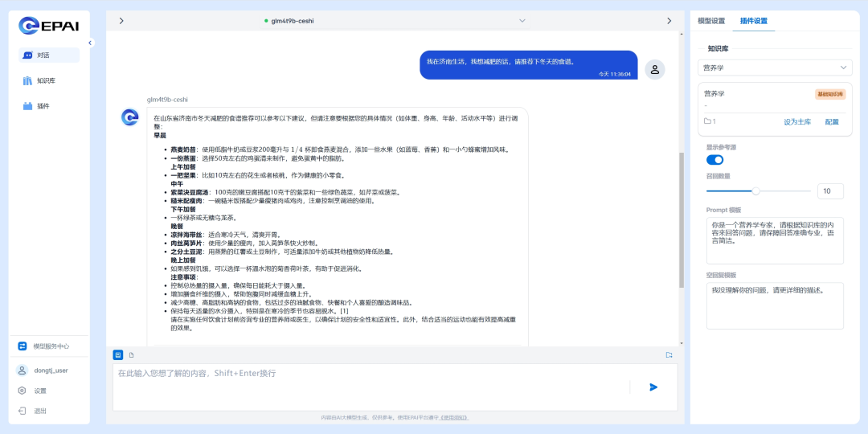Switch to the 模型设置 tab
Image resolution: width=868 pixels, height=434 pixels.
tap(711, 21)
